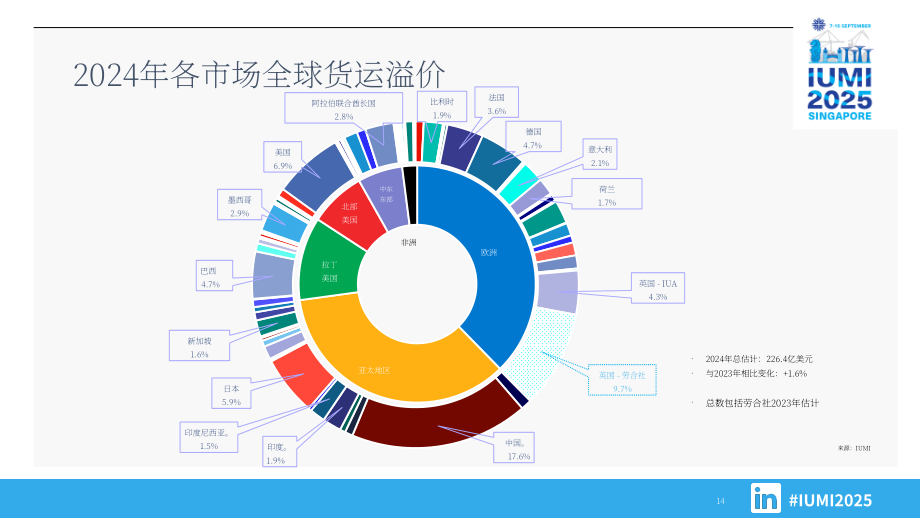
Task: Click the IUMI 2025 Singapore logo
Action: [840, 70]
